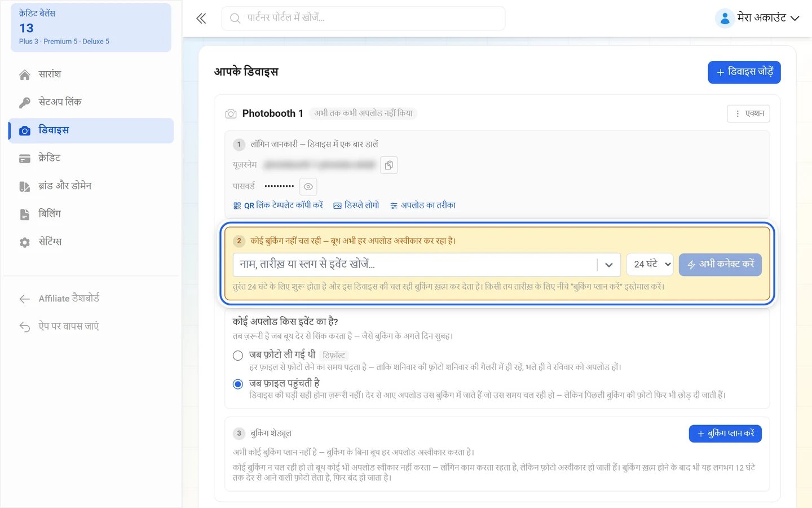The width and height of the screenshot is (812, 508).
Task: Open सेटिंग्स in the sidebar
Action: tap(91, 242)
